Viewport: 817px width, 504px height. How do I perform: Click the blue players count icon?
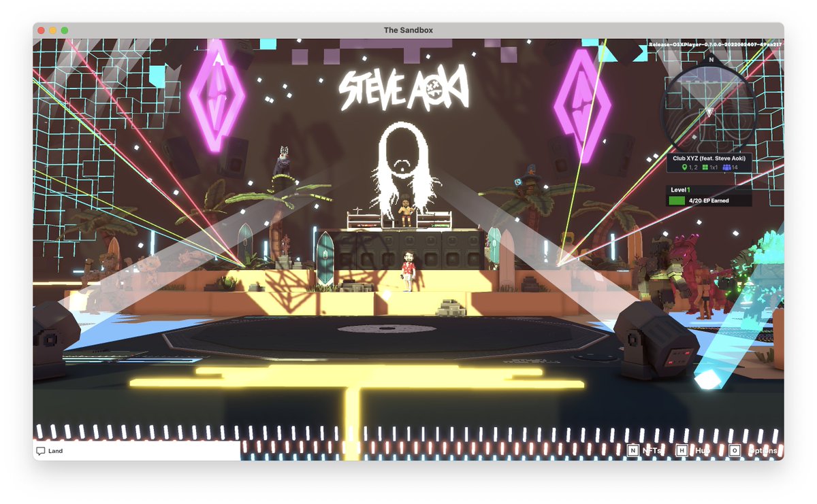click(x=726, y=167)
